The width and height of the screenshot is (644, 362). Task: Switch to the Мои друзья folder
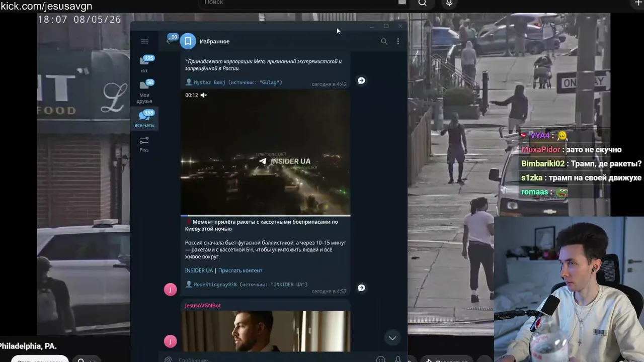(x=144, y=91)
